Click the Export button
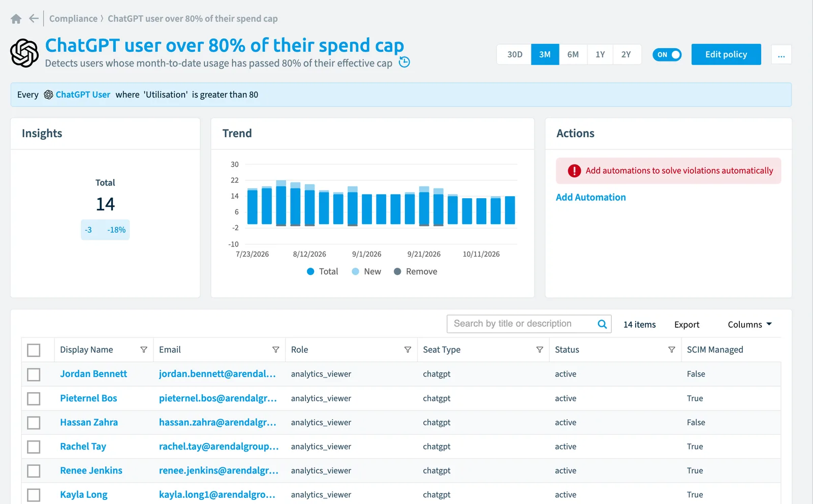The height and width of the screenshot is (504, 813). (687, 325)
